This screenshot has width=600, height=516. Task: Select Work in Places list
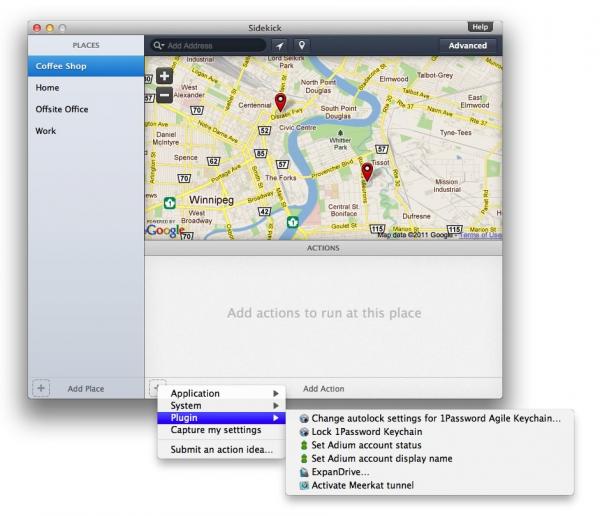pyautogui.click(x=86, y=131)
